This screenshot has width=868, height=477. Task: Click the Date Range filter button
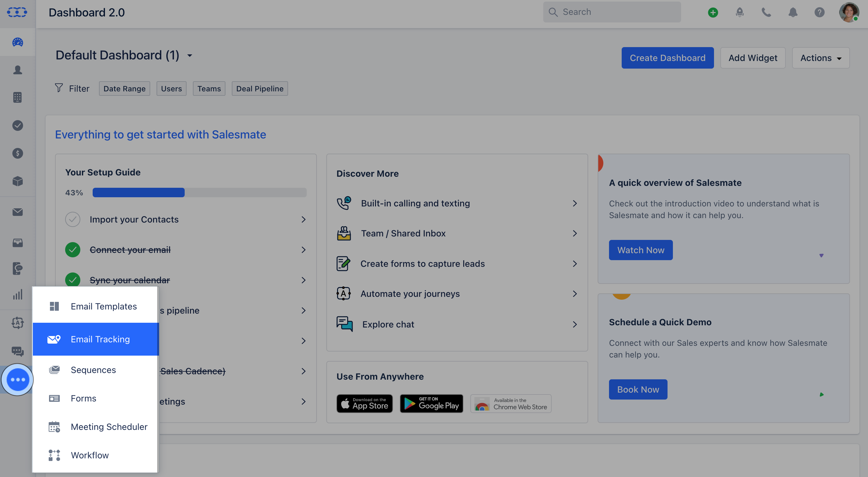point(124,88)
